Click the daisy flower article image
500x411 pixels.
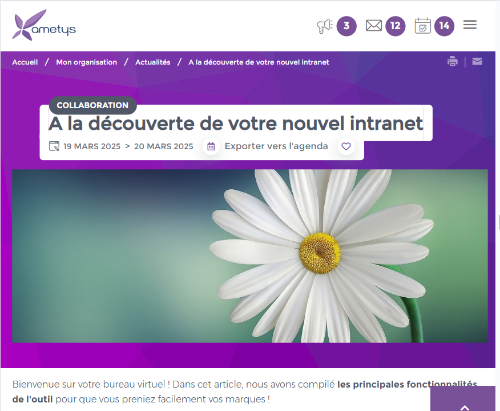pos(250,256)
